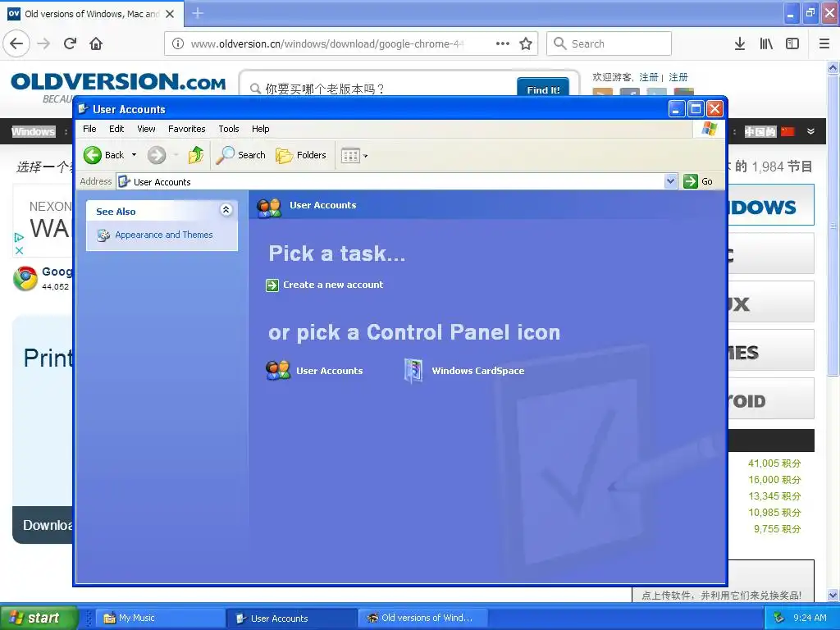Click the Go button next to Address
Image resolution: width=840 pixels, height=630 pixels.
click(698, 181)
